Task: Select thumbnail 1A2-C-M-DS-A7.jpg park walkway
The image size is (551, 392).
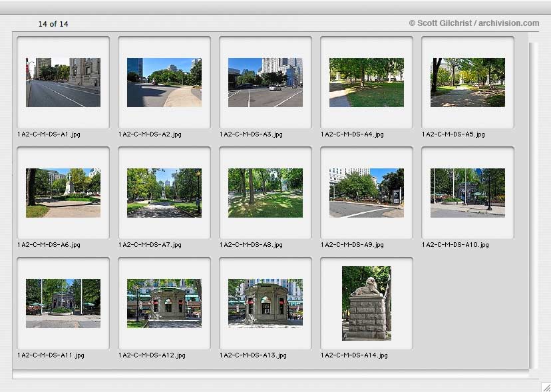Action: pyautogui.click(x=164, y=192)
